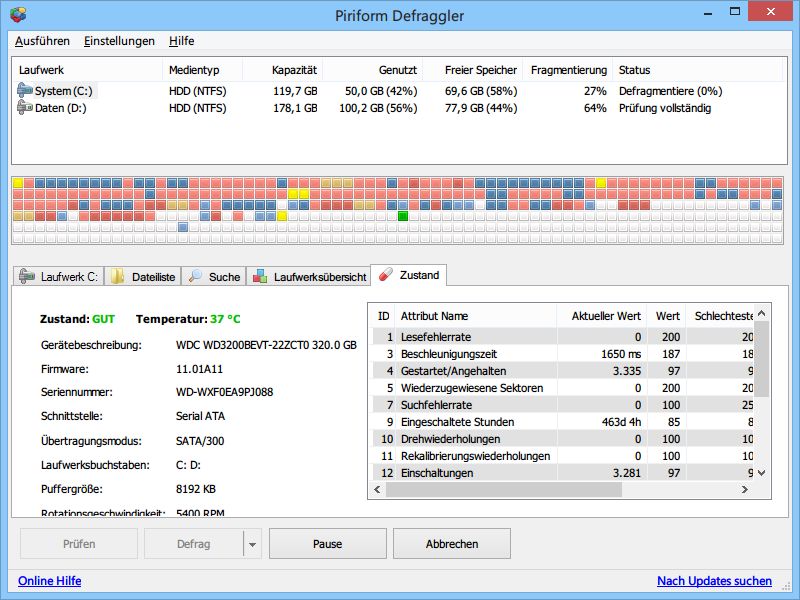Click the Defragmentiere (0%) status cell
This screenshot has width=800, height=600.
tap(670, 91)
